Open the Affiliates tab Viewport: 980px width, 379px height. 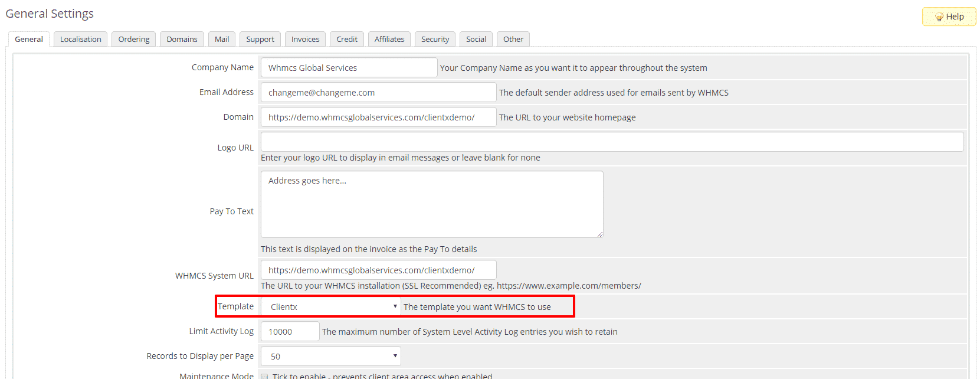point(389,40)
